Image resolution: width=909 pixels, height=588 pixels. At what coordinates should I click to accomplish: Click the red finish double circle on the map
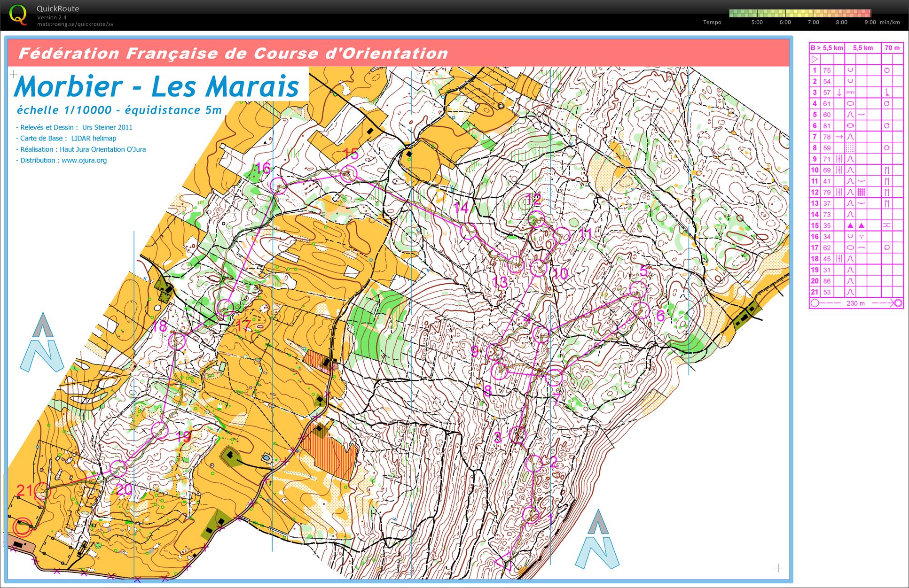tap(22, 527)
